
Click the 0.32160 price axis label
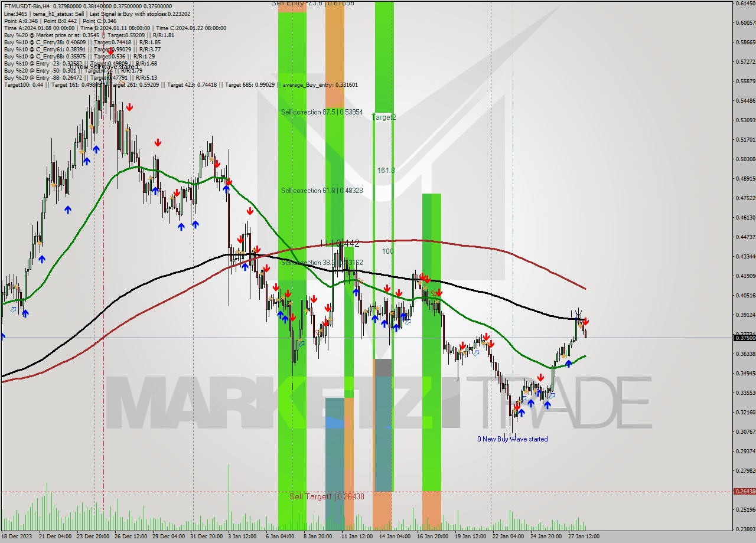[x=745, y=412]
